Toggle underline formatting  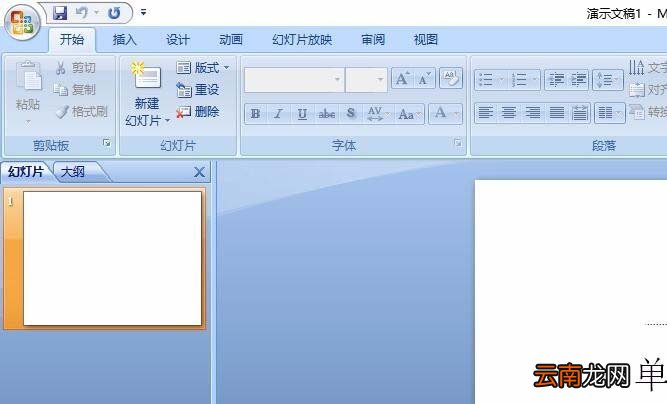click(x=302, y=114)
